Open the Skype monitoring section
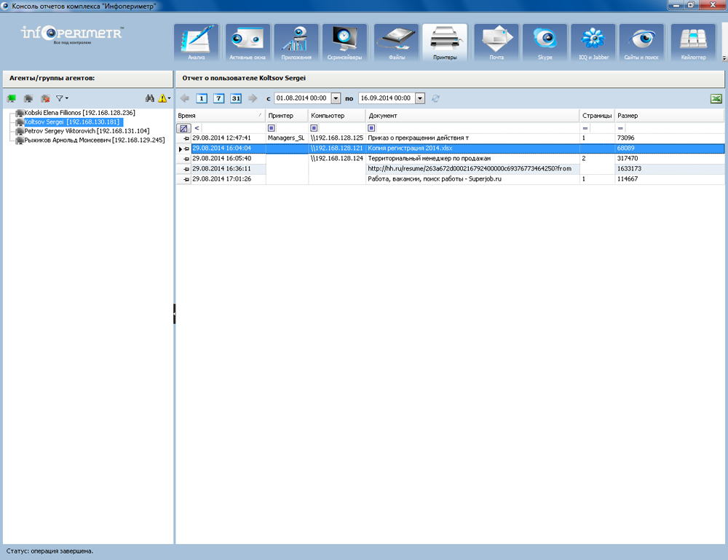Screen dimensions: 728x560 pos(545,42)
